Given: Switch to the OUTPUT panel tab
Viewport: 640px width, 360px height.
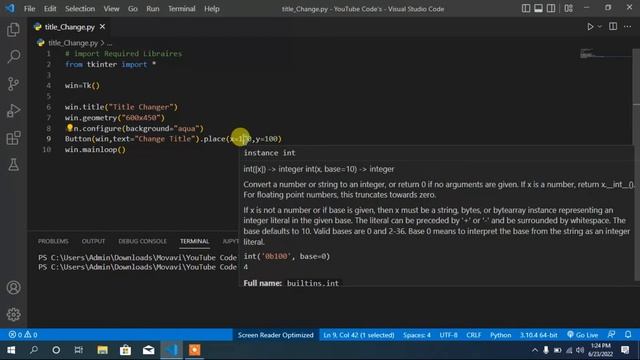Looking at the screenshot, I should pos(93,241).
